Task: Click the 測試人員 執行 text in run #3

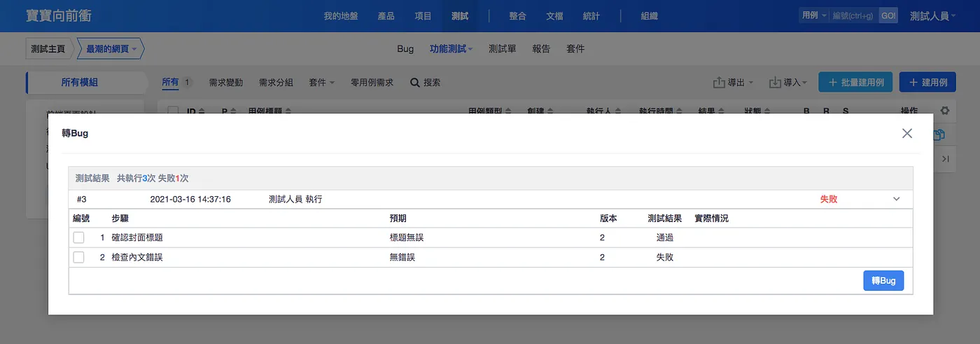Action: [295, 199]
